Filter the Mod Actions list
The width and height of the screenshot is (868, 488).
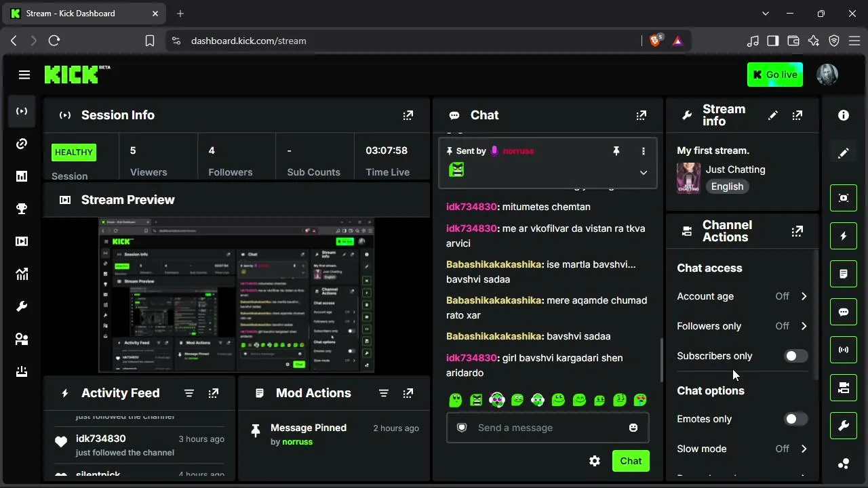pos(384,393)
